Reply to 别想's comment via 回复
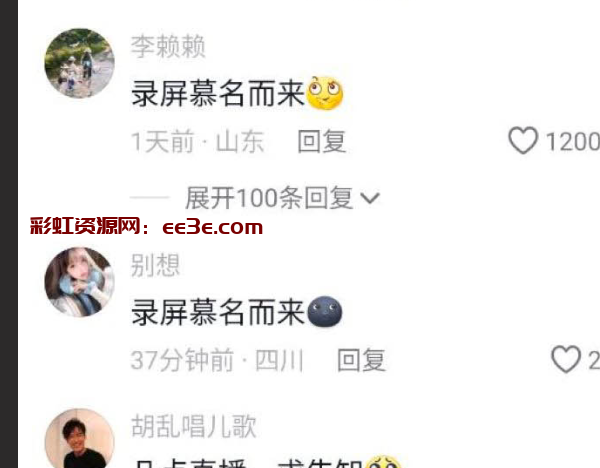Screen dimensions: 600x468 point(361,360)
